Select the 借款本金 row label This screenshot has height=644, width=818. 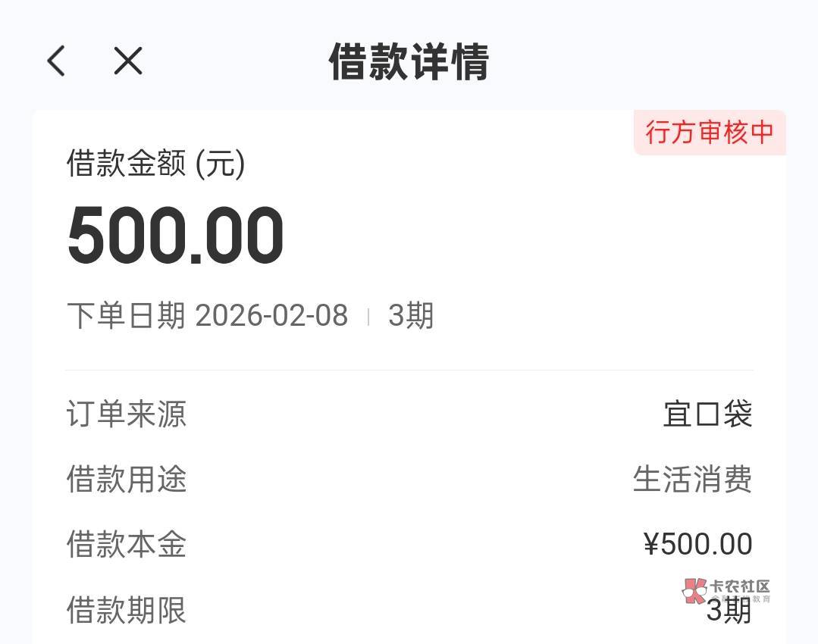[x=126, y=545]
